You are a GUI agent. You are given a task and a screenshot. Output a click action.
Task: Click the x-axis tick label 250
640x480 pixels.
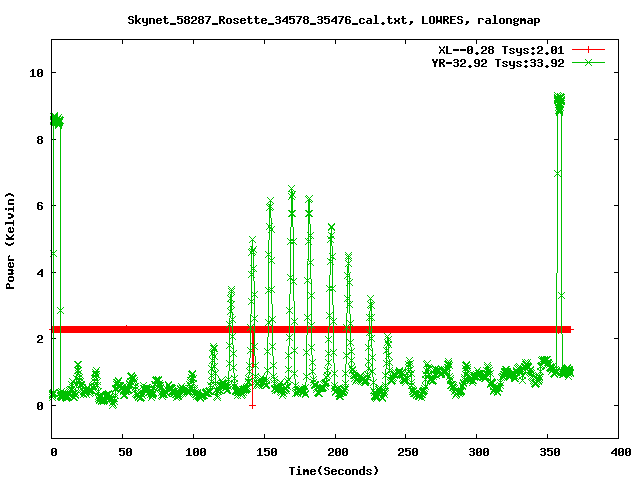(x=408, y=452)
